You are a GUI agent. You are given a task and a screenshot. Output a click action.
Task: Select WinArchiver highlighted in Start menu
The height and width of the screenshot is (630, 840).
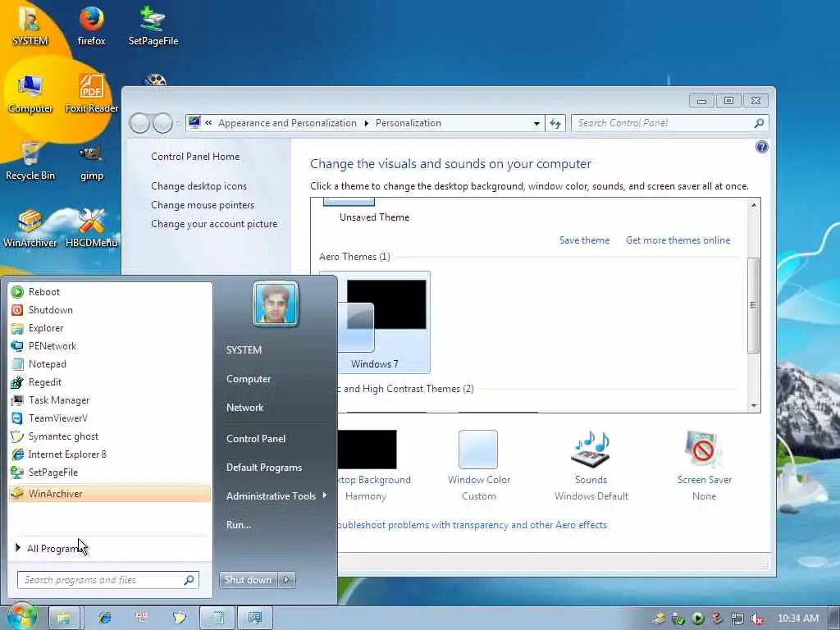(x=110, y=493)
